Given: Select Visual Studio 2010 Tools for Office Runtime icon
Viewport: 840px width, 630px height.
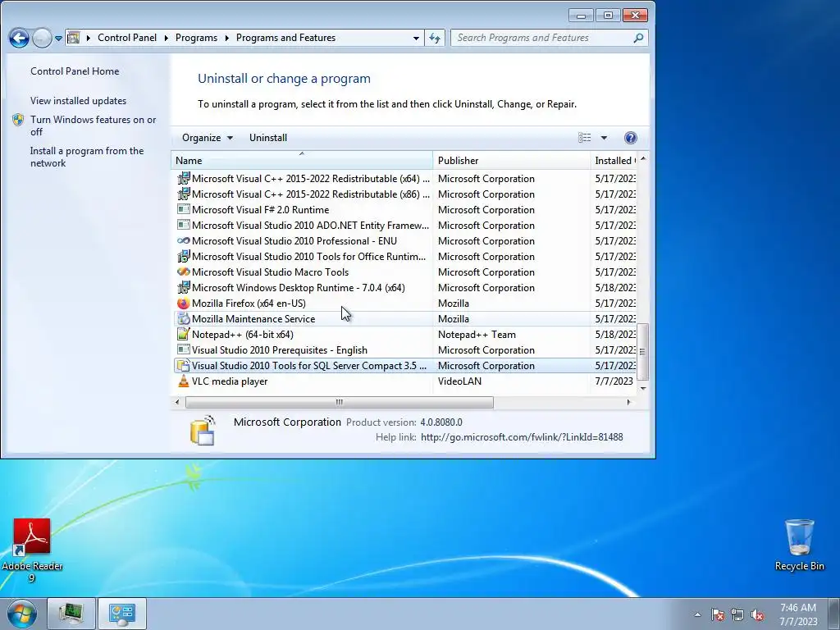Looking at the screenshot, I should coord(183,256).
